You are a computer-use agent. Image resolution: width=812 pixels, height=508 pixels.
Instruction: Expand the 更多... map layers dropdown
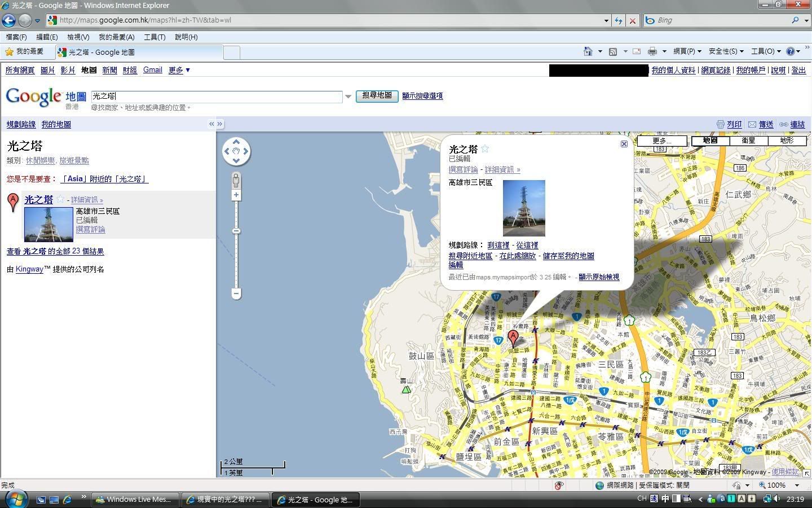[x=661, y=141]
